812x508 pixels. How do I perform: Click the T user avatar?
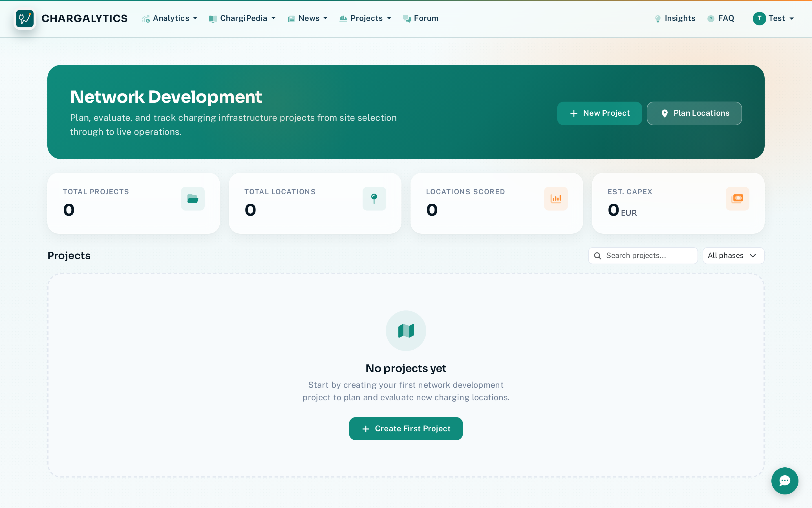[x=759, y=18]
